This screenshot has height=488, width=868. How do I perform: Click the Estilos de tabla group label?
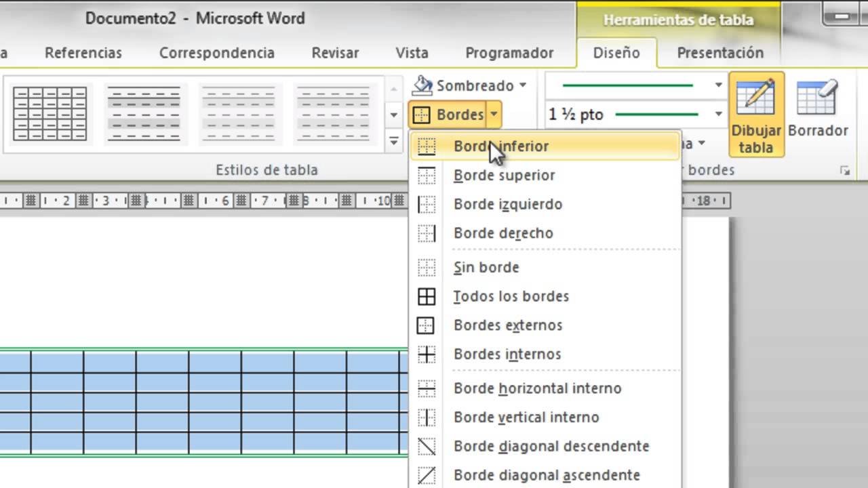click(x=267, y=169)
